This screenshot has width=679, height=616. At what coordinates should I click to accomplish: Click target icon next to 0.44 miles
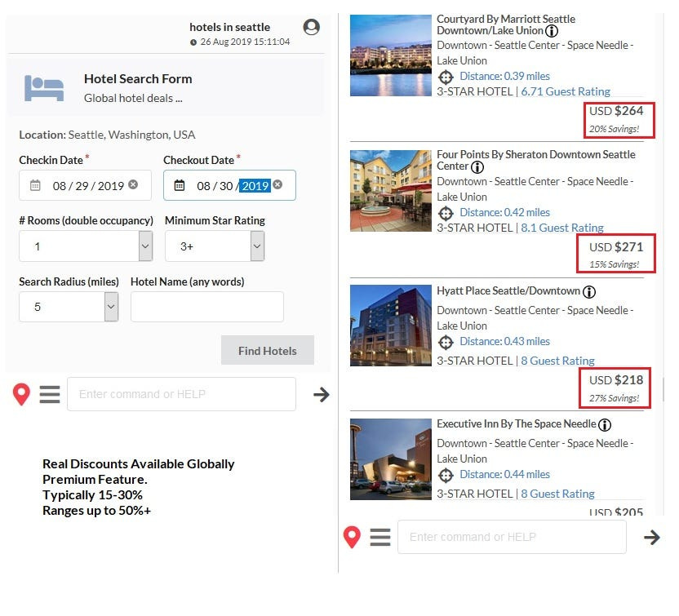point(446,476)
